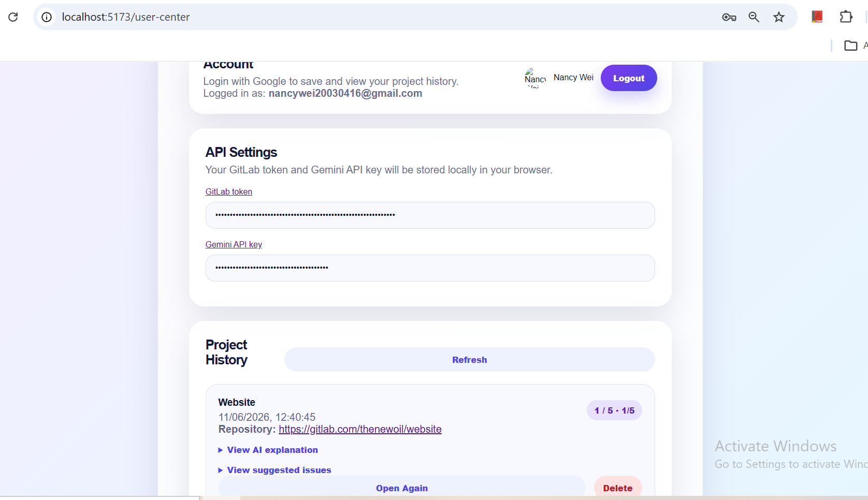This screenshot has width=868, height=500.
Task: Focus the GitLab token password field
Action: [x=430, y=215]
